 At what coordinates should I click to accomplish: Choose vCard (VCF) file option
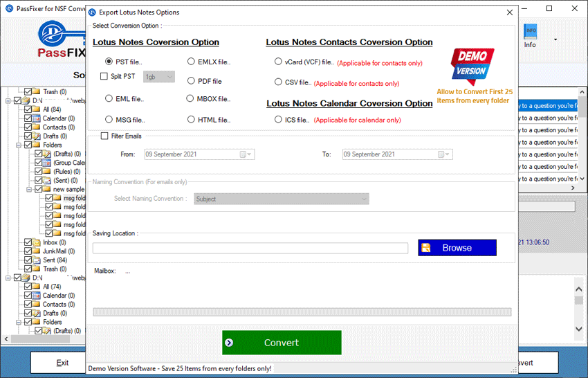point(278,61)
